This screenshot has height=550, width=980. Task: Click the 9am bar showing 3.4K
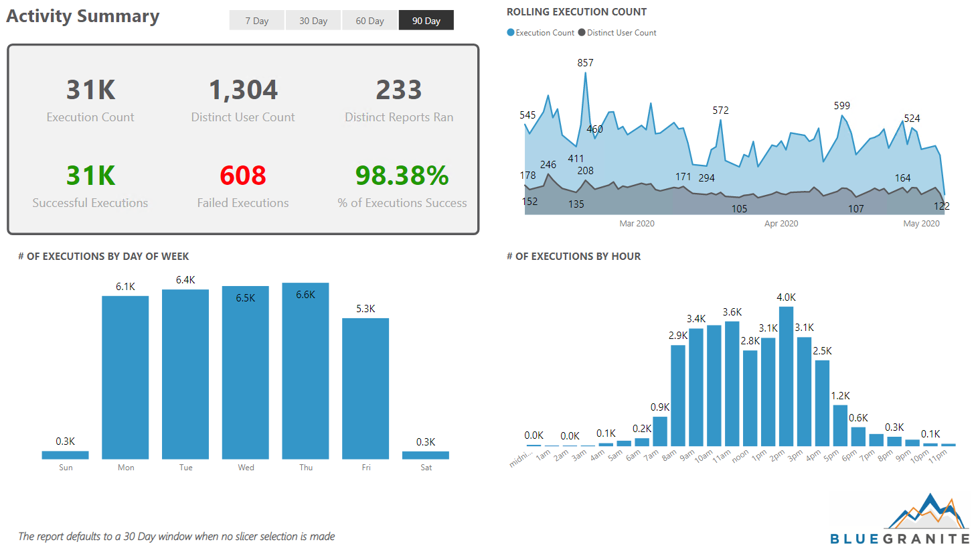click(x=696, y=387)
